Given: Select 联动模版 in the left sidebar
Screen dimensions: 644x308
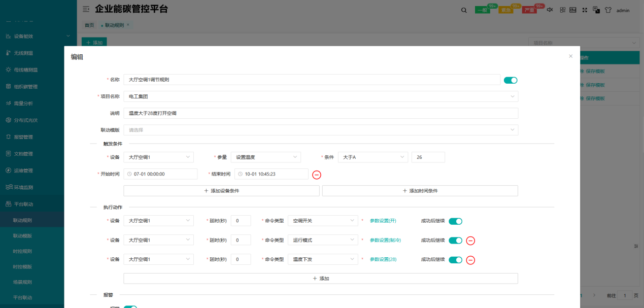Looking at the screenshot, I should coord(23,236).
